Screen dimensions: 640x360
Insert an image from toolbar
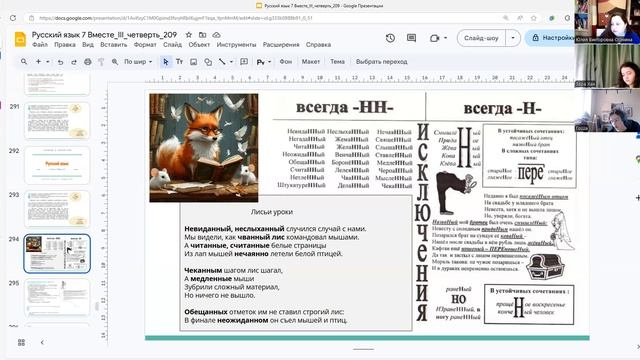coord(193,62)
